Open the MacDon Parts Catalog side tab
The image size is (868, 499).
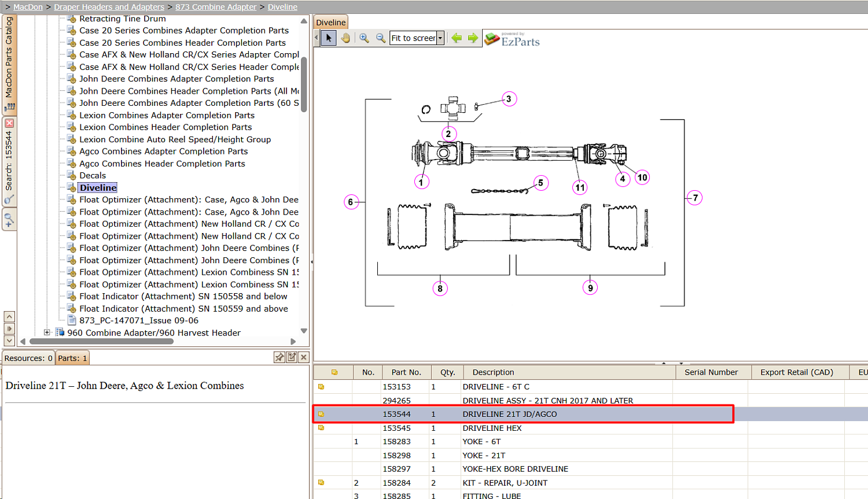pos(9,64)
